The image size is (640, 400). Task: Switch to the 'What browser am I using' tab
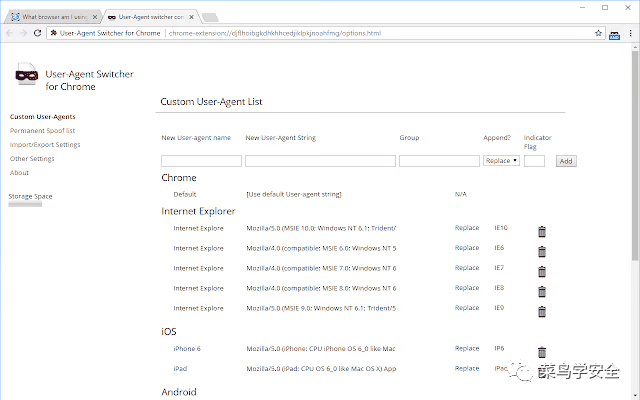51,17
